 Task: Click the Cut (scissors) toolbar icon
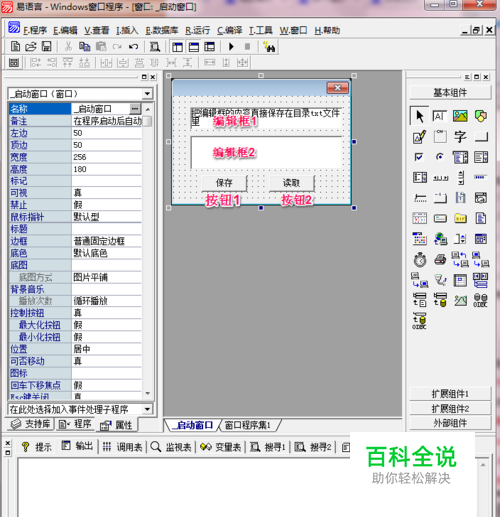click(x=68, y=47)
